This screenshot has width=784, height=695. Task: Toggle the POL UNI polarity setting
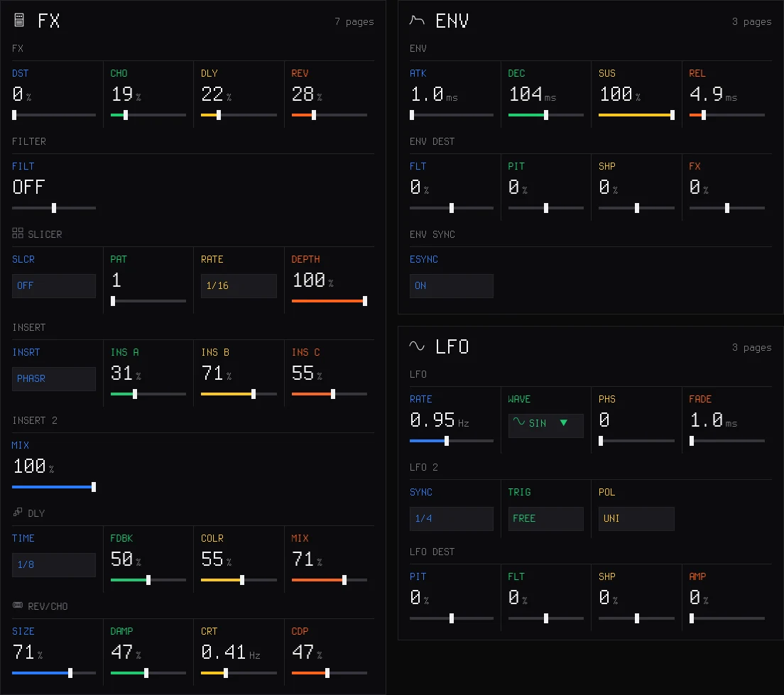636,518
